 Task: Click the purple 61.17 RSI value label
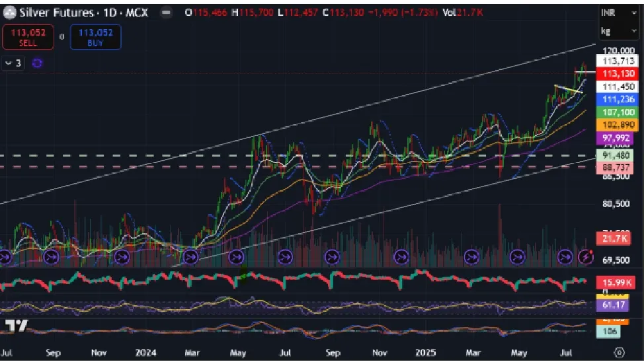tap(612, 305)
